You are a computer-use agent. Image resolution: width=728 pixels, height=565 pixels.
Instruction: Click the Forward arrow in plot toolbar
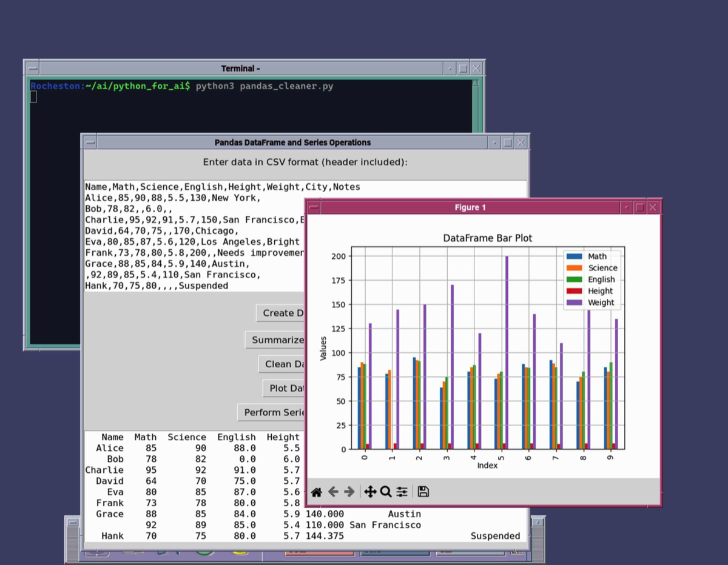pos(349,492)
